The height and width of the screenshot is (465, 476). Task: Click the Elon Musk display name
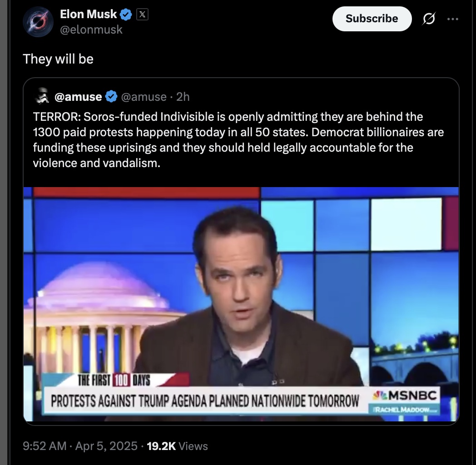[88, 14]
